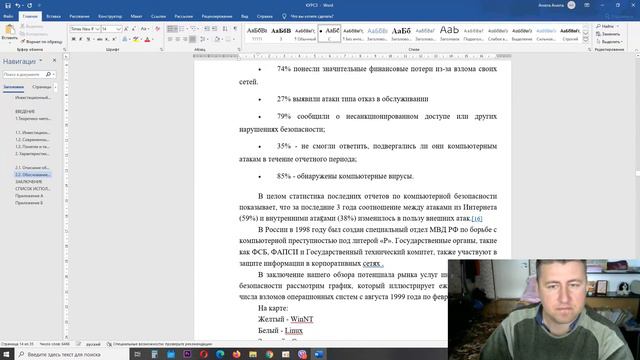Select the large 'Aab' Заголовок title style
The height and width of the screenshot is (360, 640).
click(x=449, y=33)
